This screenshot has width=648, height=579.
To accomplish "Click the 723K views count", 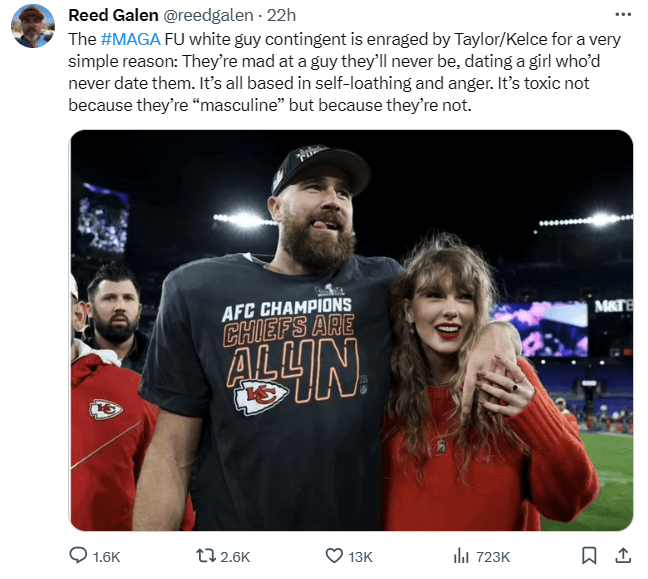I will pyautogui.click(x=494, y=557).
